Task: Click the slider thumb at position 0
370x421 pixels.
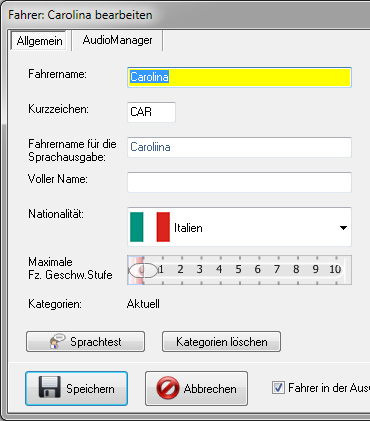Action: [143, 270]
